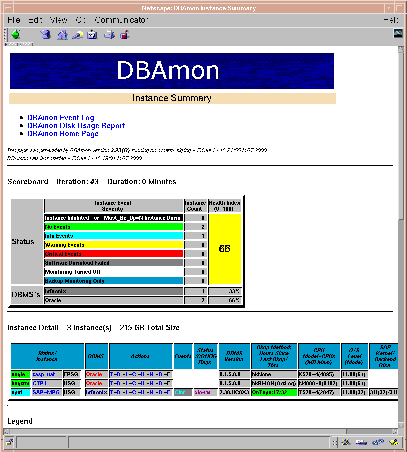407x452 pixels.
Task: Open Newsgroups from the component bar
Action: tap(378, 442)
